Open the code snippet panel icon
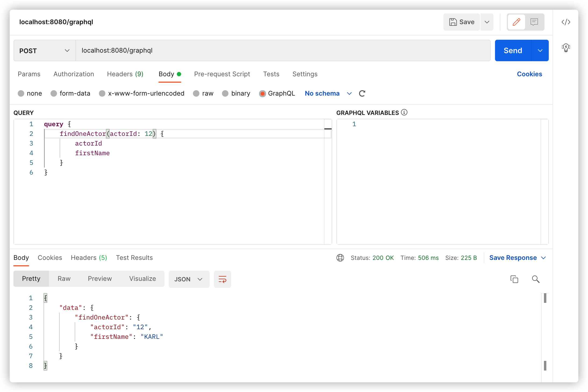The image size is (588, 392). (x=566, y=22)
